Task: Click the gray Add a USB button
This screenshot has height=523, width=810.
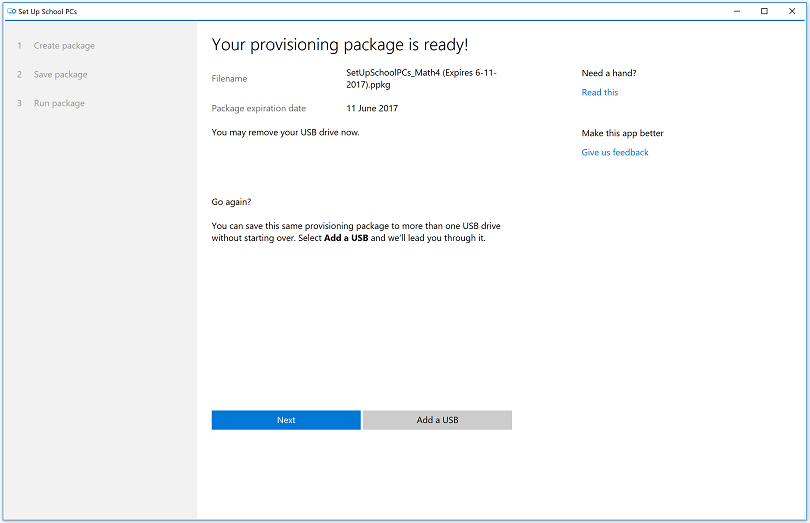Action: (x=437, y=420)
